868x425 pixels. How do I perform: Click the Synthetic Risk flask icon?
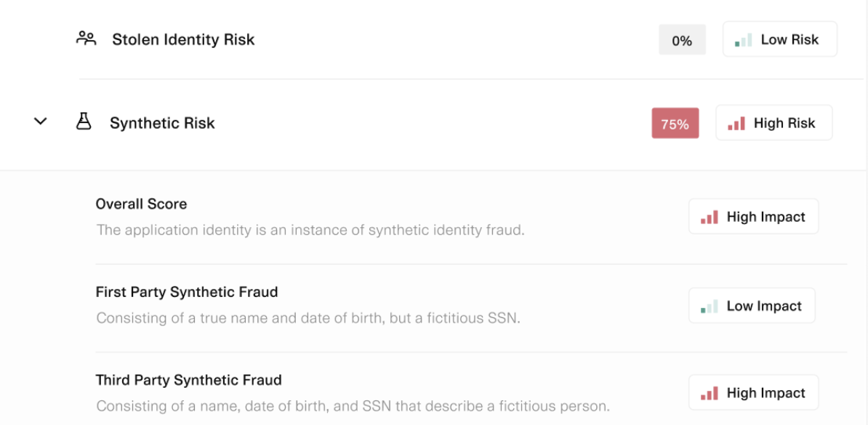point(84,122)
